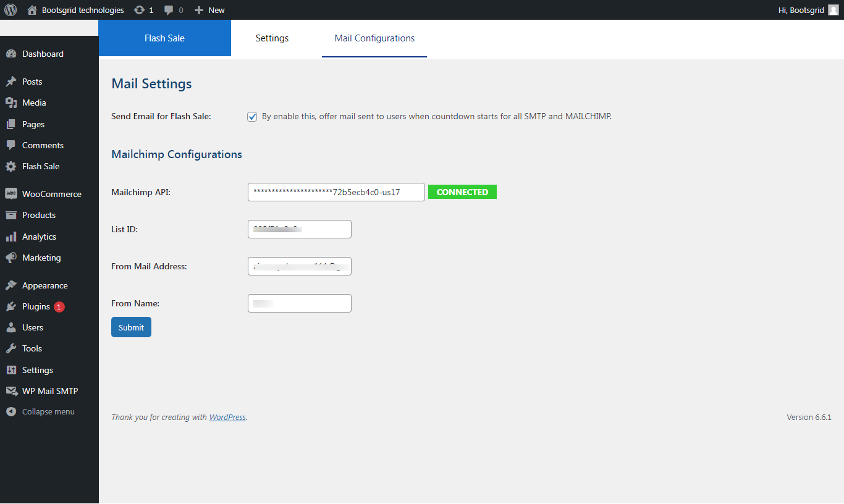Click the Appearance brush icon
This screenshot has height=504, width=844.
pos(11,285)
